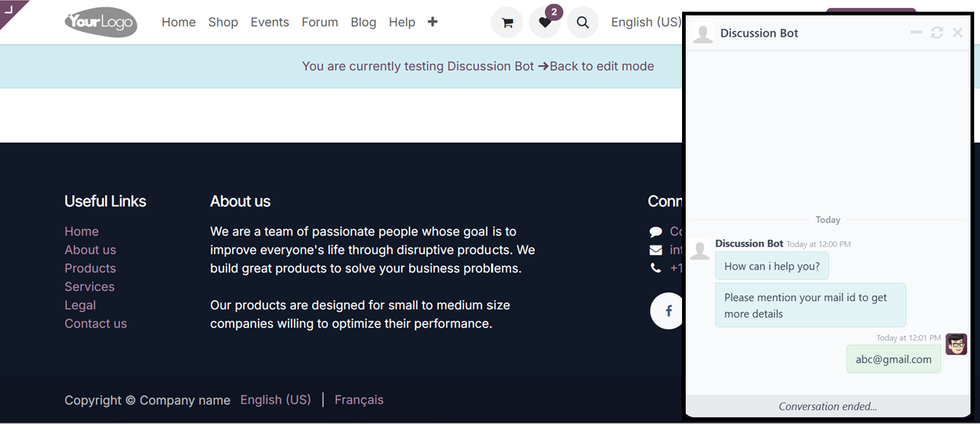980x424 pixels.
Task: Open the wishlist heart icon
Action: (x=545, y=23)
